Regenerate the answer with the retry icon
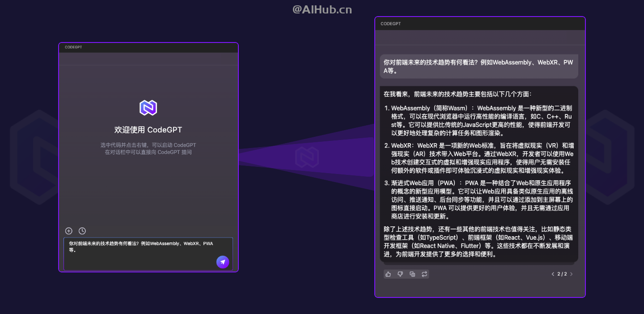Image resolution: width=644 pixels, height=314 pixels. (x=424, y=274)
